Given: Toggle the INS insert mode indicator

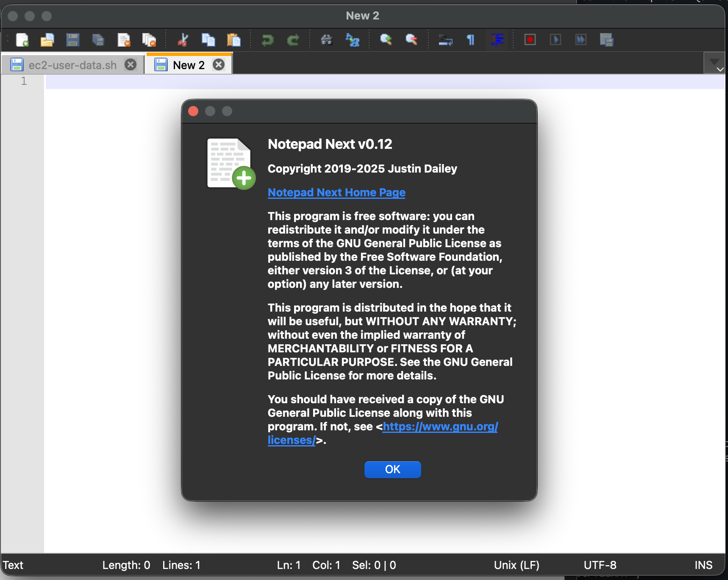Looking at the screenshot, I should [x=703, y=565].
